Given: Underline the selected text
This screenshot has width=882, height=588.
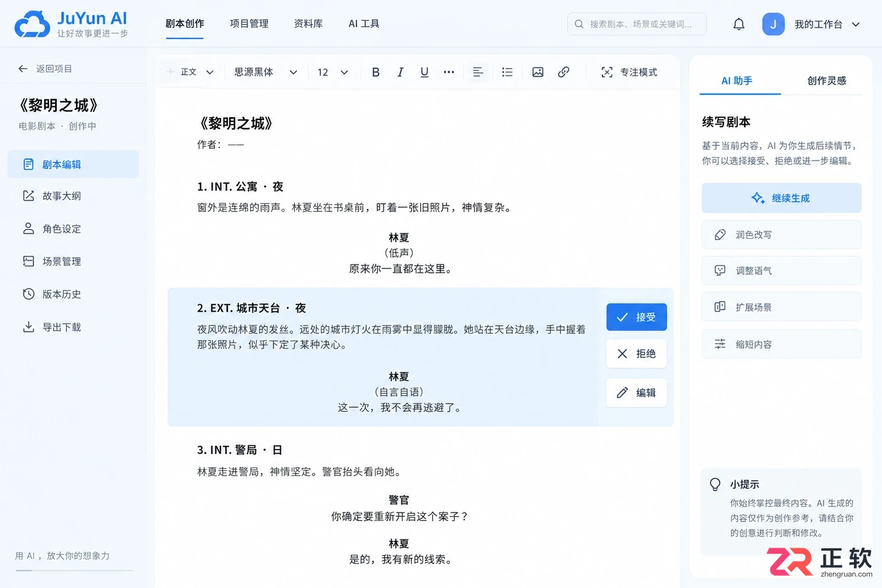Looking at the screenshot, I should (x=424, y=72).
